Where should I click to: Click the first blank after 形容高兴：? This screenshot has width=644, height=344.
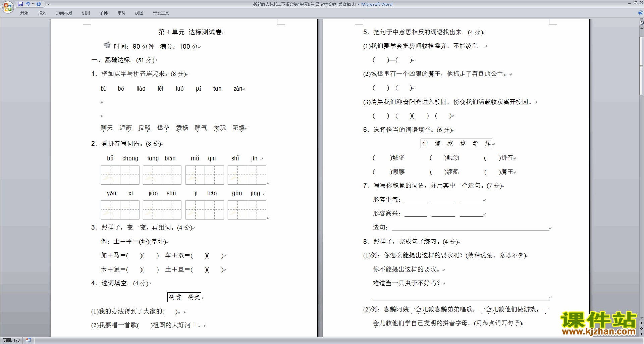click(x=416, y=214)
